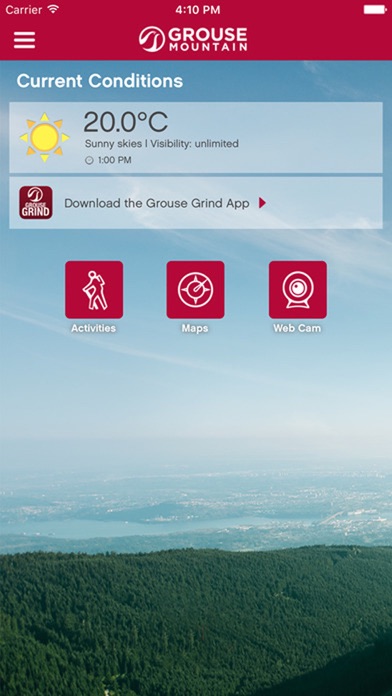Tap the clock icon beside 1:00 PM

pos(89,161)
